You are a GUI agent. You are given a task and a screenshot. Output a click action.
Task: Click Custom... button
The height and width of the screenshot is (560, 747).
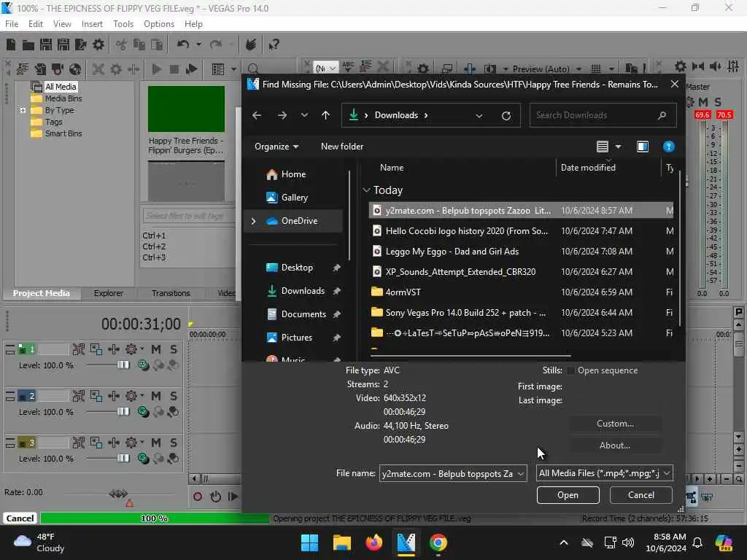click(x=615, y=424)
